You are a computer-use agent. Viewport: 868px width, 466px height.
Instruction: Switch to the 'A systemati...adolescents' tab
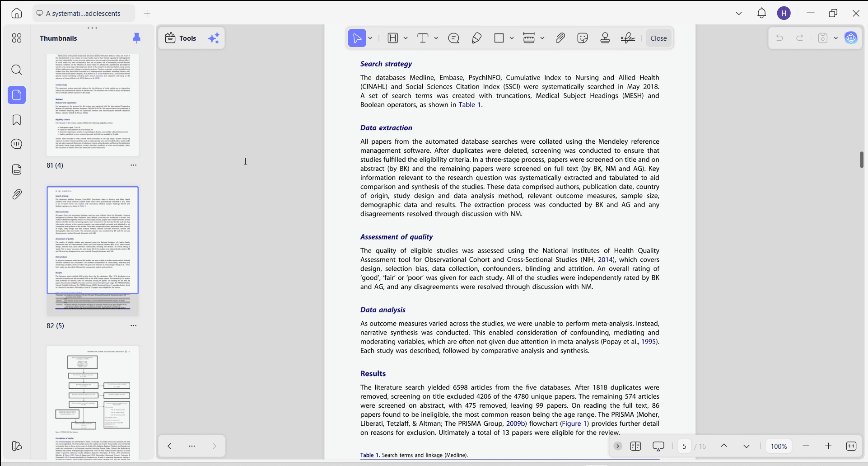pos(84,13)
